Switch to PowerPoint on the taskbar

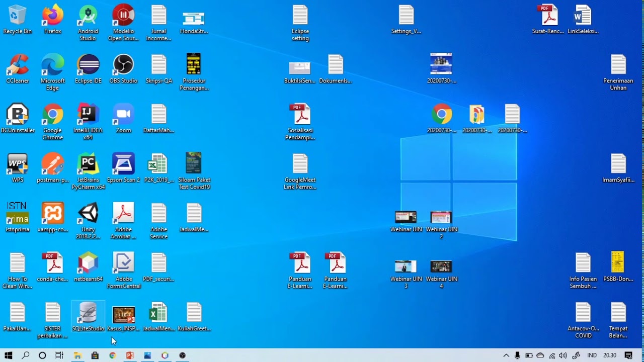tap(130, 355)
